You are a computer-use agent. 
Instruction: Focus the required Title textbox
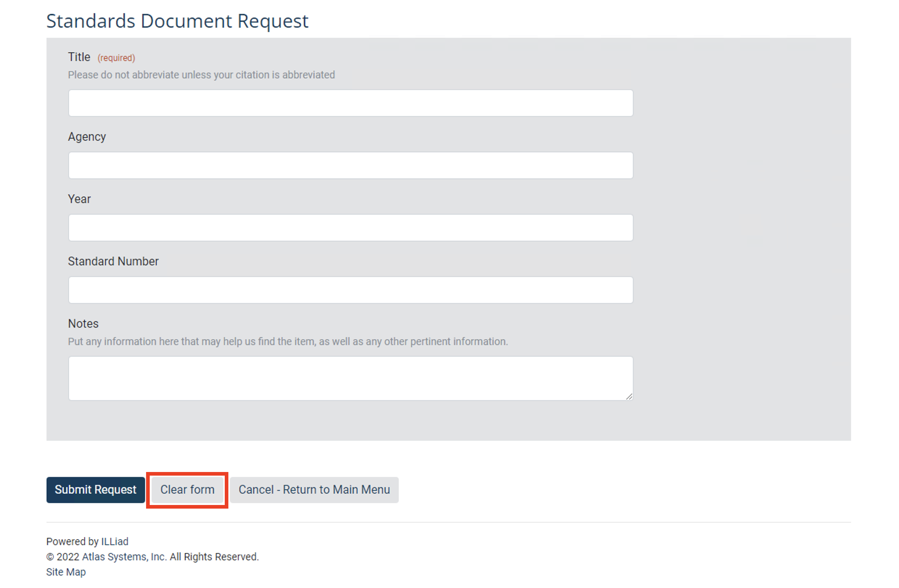(x=351, y=102)
